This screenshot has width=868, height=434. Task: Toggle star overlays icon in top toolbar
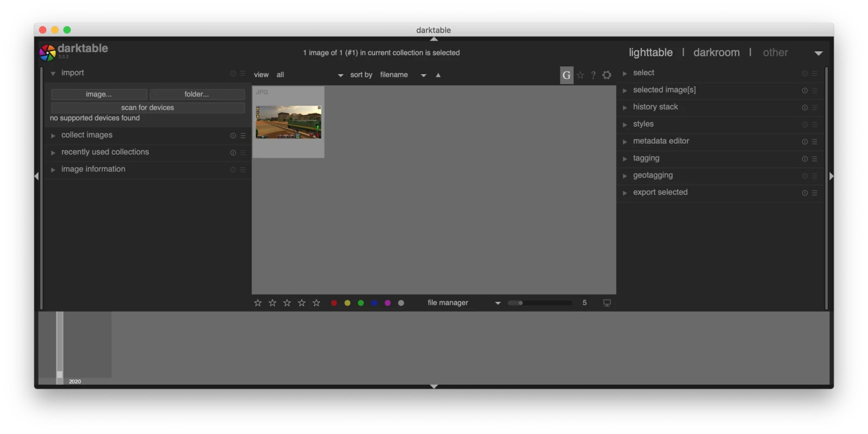[x=580, y=75]
